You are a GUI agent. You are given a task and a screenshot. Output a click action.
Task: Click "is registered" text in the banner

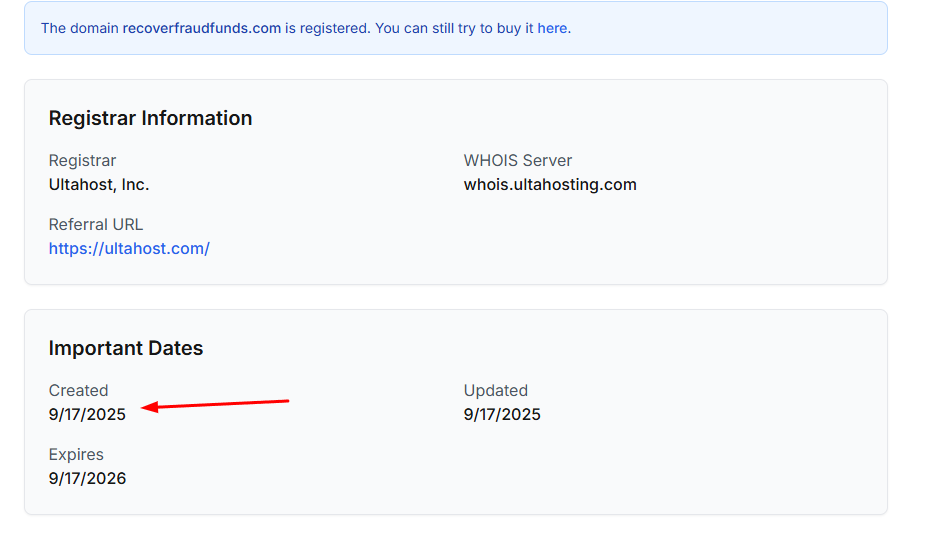[326, 28]
